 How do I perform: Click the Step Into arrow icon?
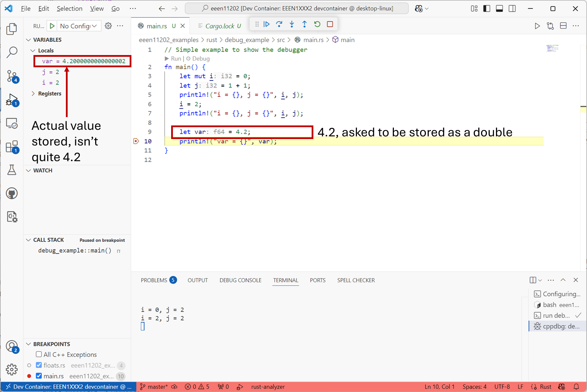pos(292,24)
